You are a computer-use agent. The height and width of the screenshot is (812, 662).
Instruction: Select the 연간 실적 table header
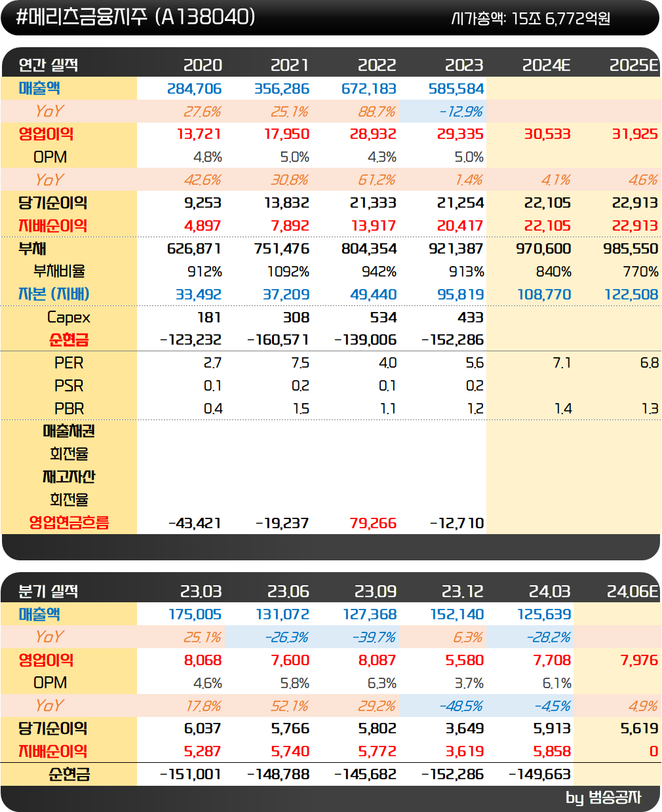click(49, 65)
